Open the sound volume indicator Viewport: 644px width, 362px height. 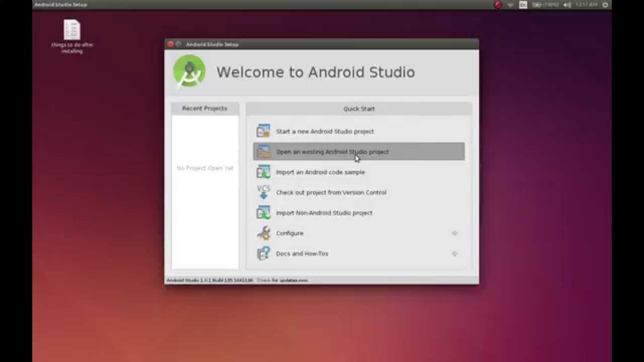click(568, 5)
